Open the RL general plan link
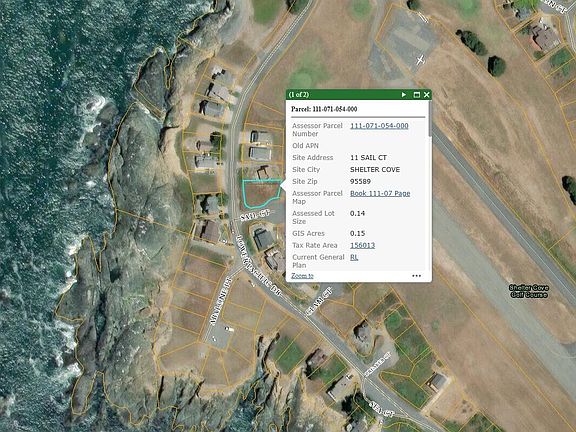Screen dimensions: 576x432 click(354, 257)
